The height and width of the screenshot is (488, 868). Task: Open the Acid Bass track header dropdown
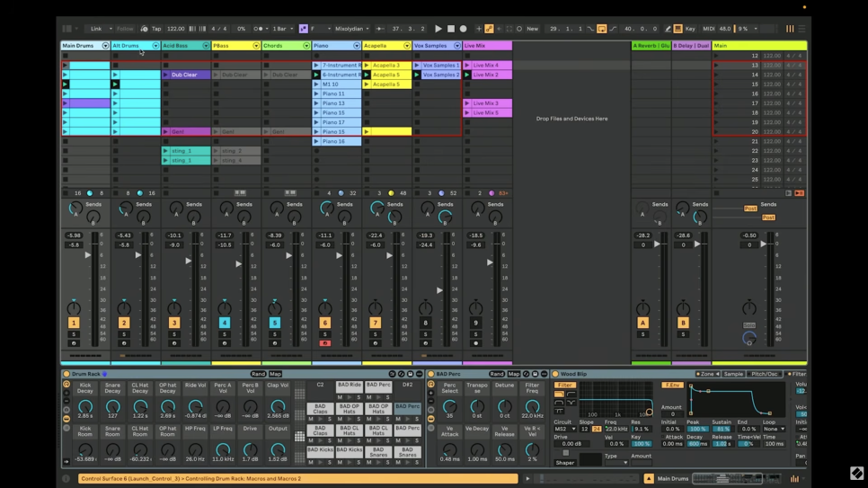coord(206,46)
